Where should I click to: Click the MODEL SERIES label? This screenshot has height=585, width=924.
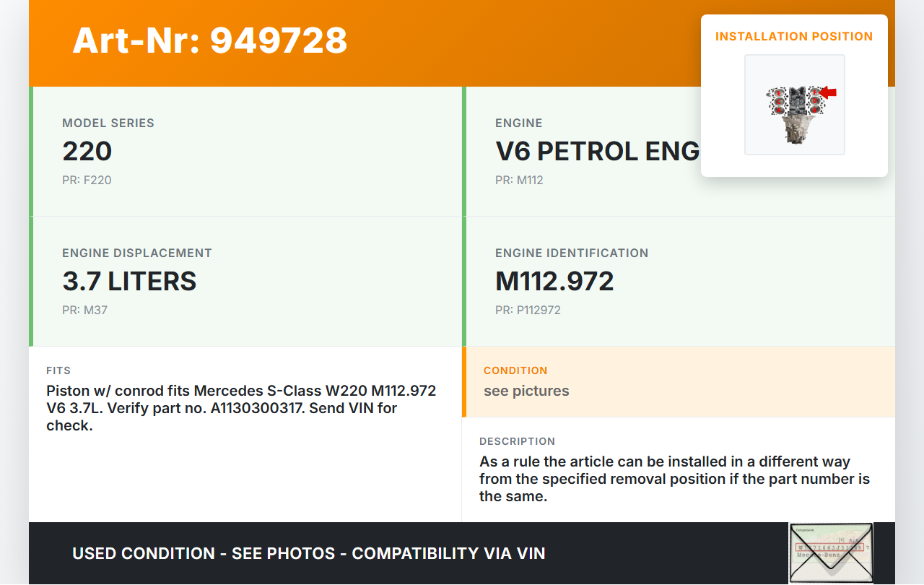pos(108,123)
